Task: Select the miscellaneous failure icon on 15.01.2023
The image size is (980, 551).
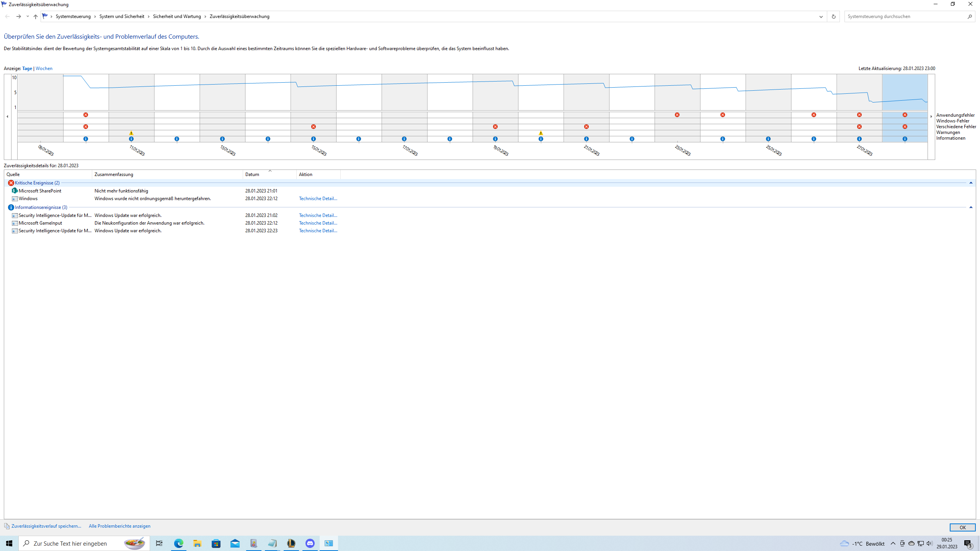Action: point(314,127)
